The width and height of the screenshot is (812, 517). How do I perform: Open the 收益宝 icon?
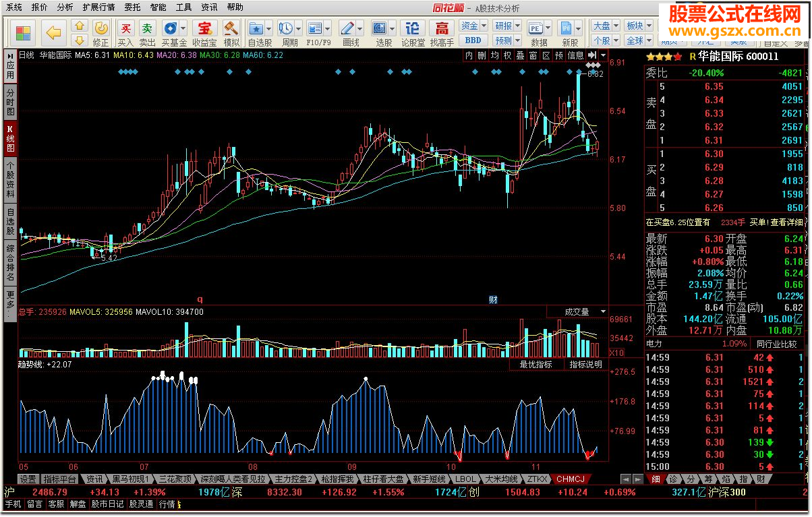(204, 28)
